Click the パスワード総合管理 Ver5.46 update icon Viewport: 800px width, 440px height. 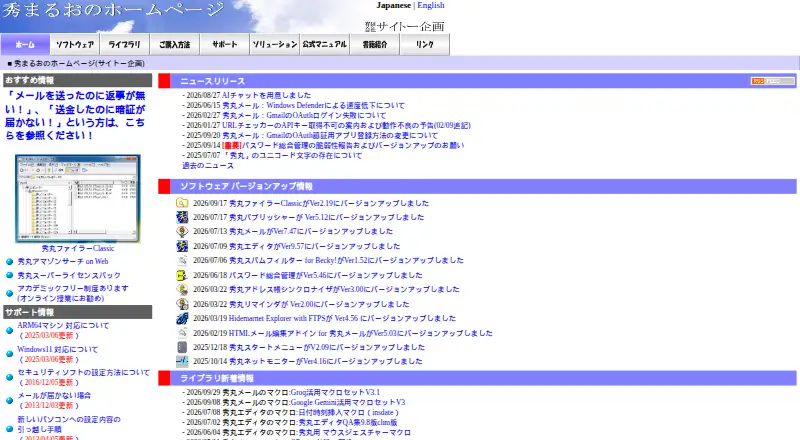[182, 275]
